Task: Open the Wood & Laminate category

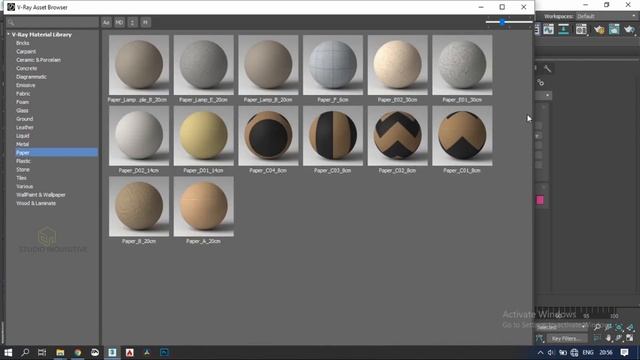Action: (x=36, y=203)
